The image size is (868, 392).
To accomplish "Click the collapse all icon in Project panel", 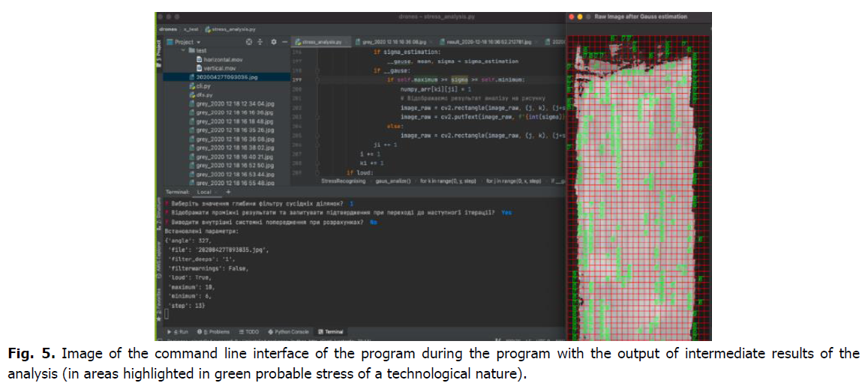I will 260,42.
